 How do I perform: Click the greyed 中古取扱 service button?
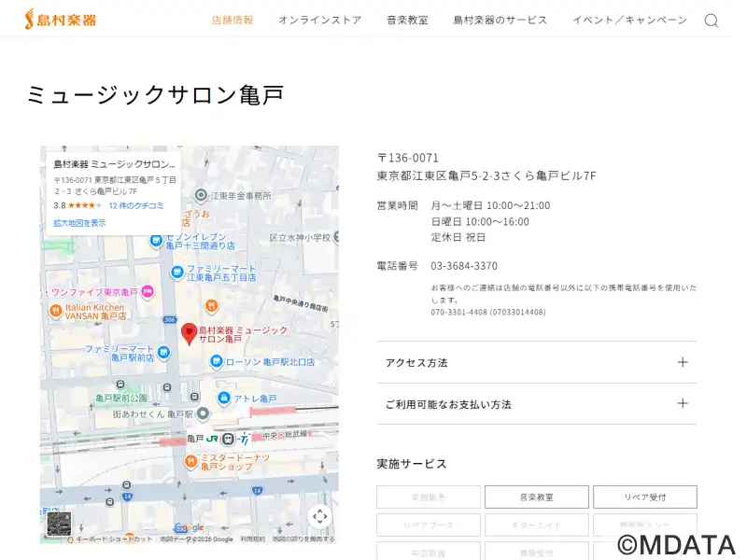tap(429, 552)
